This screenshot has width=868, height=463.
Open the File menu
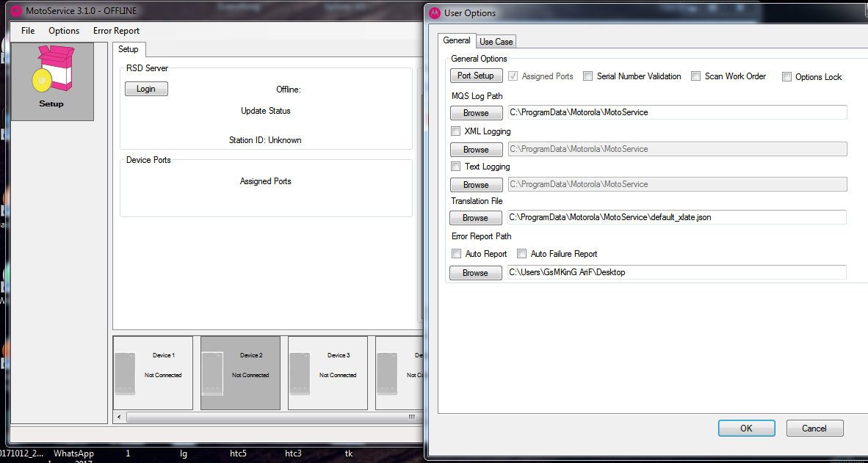28,31
